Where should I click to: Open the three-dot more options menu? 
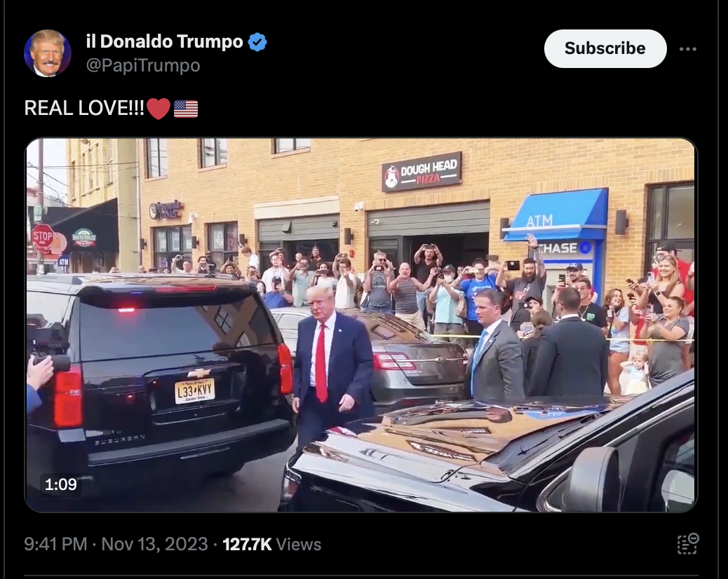coord(687,48)
